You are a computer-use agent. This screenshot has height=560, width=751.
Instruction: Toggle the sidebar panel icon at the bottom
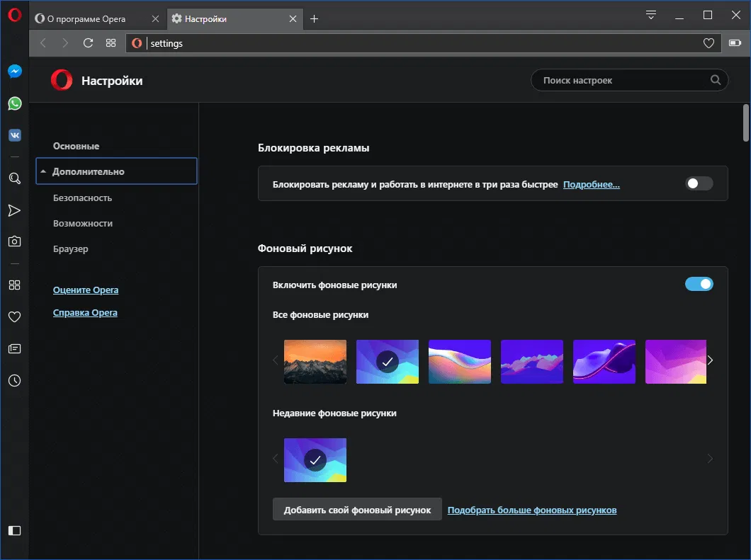14,530
